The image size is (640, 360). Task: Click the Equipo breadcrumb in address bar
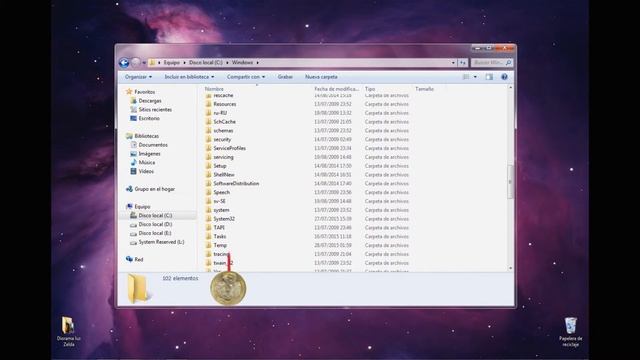coord(171,62)
